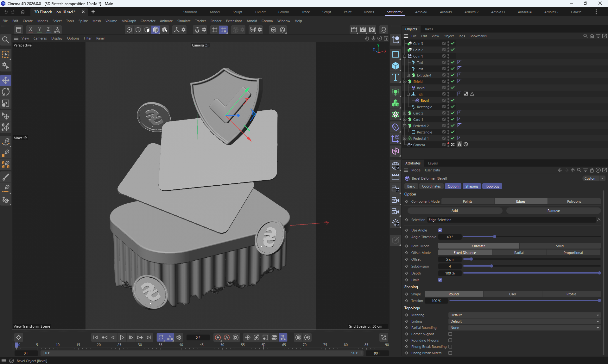Enable the Corner N-gons checkbox
Image resolution: width=608 pixels, height=364 pixels.
450,334
